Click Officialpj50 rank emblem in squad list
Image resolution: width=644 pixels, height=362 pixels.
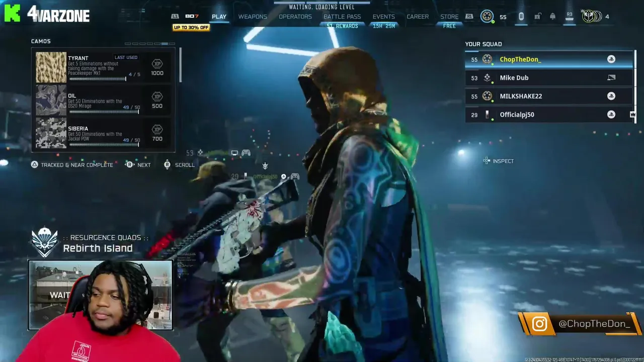point(487,115)
